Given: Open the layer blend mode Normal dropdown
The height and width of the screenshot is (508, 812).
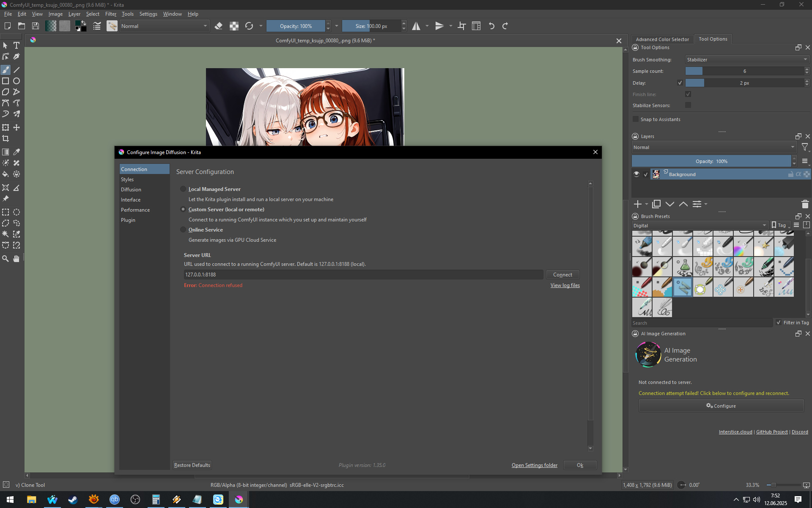Looking at the screenshot, I should [714, 147].
